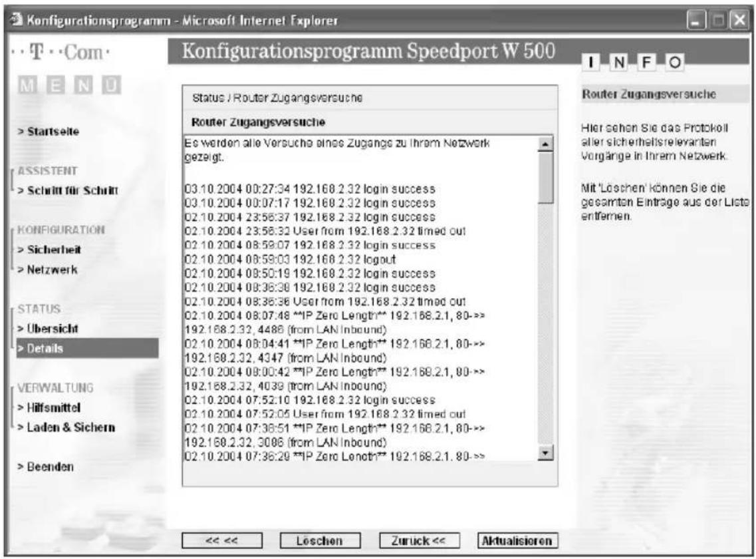Click the double-arrow back button
Screen dimensions: 756x559
click(222, 540)
